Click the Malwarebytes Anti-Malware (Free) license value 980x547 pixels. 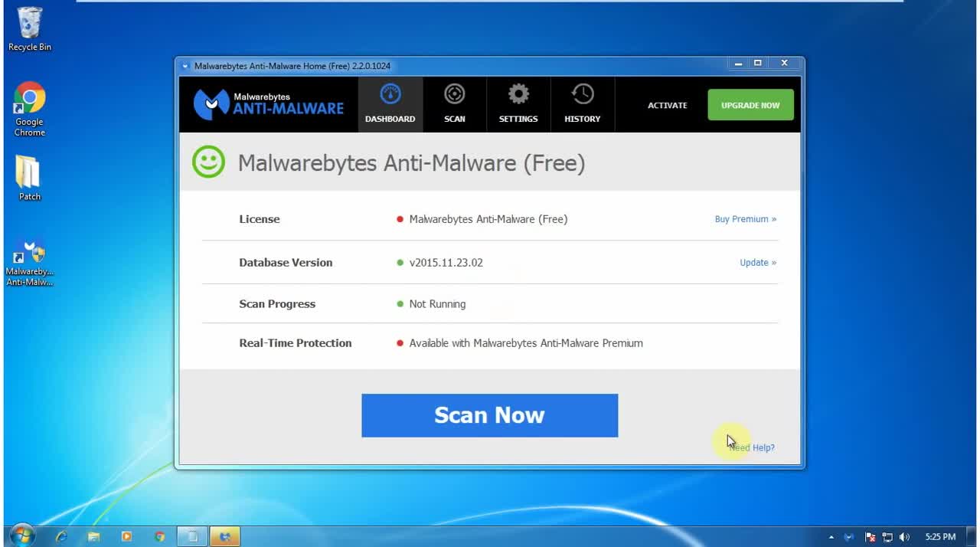tap(488, 219)
